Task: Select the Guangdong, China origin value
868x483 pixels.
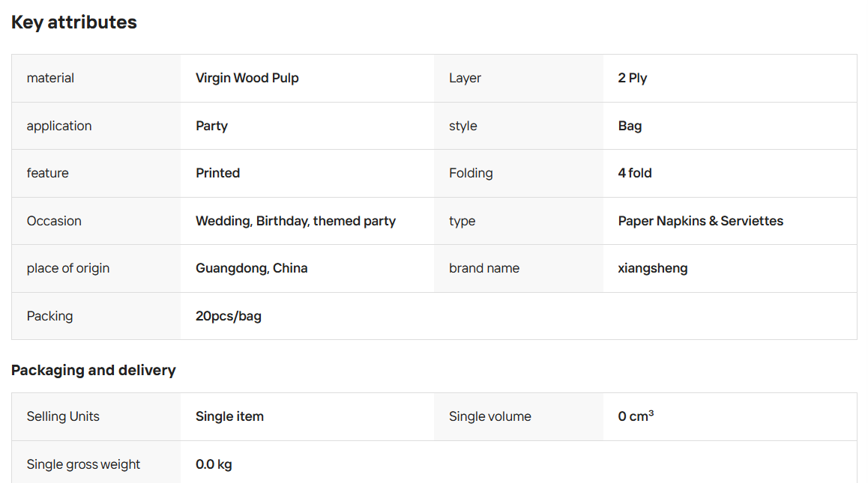Action: click(x=251, y=268)
